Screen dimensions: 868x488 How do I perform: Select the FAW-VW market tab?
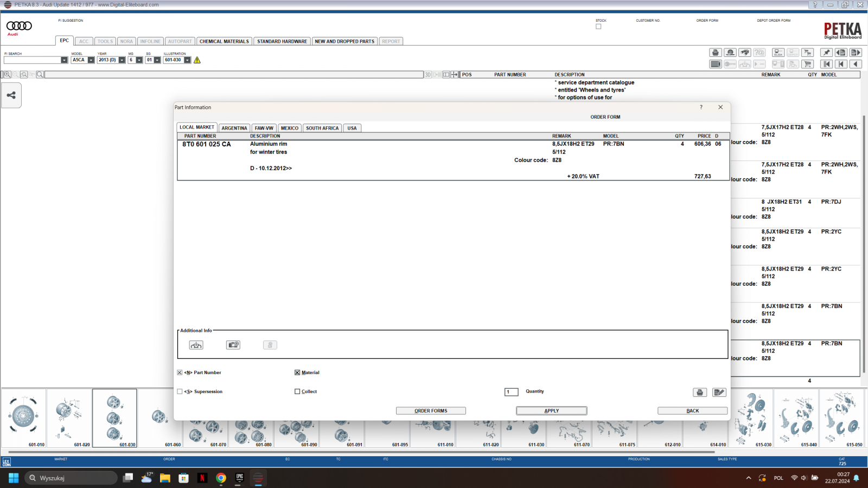click(264, 129)
